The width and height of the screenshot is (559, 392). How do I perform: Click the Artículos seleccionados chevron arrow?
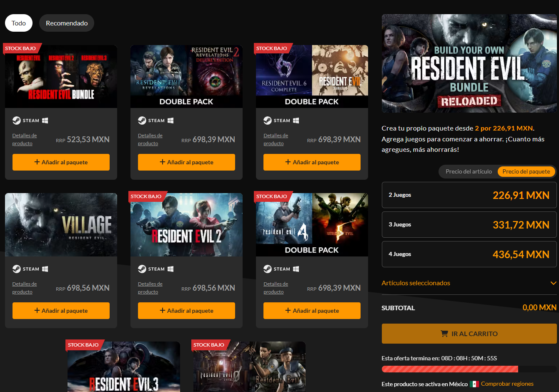click(x=553, y=283)
